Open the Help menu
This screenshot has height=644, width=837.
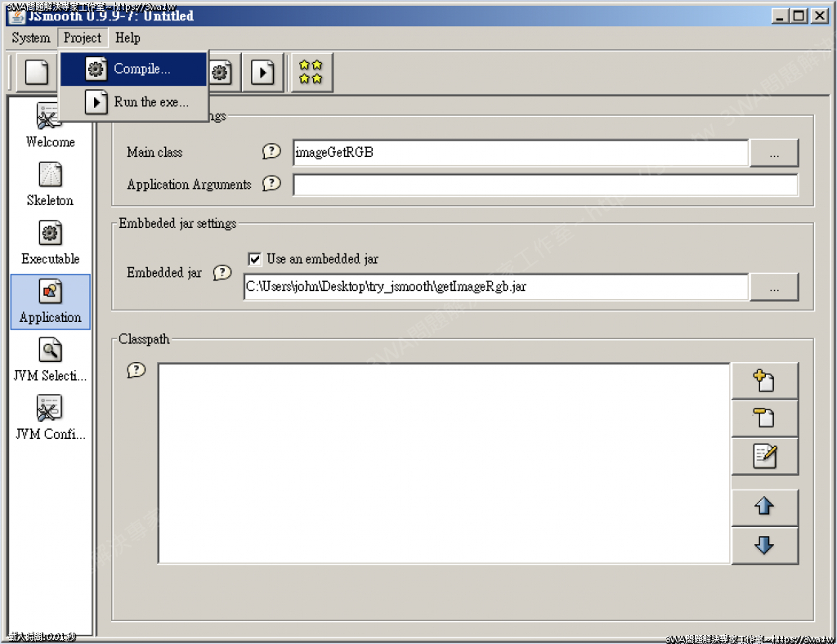pyautogui.click(x=128, y=38)
